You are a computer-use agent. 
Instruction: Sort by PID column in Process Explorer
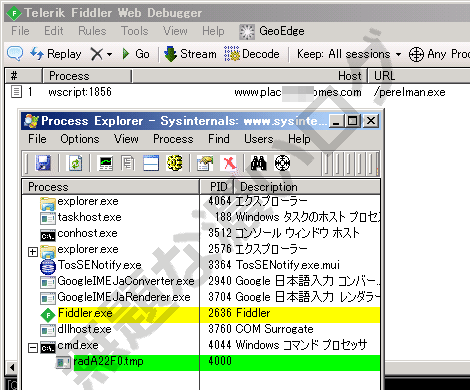click(217, 187)
